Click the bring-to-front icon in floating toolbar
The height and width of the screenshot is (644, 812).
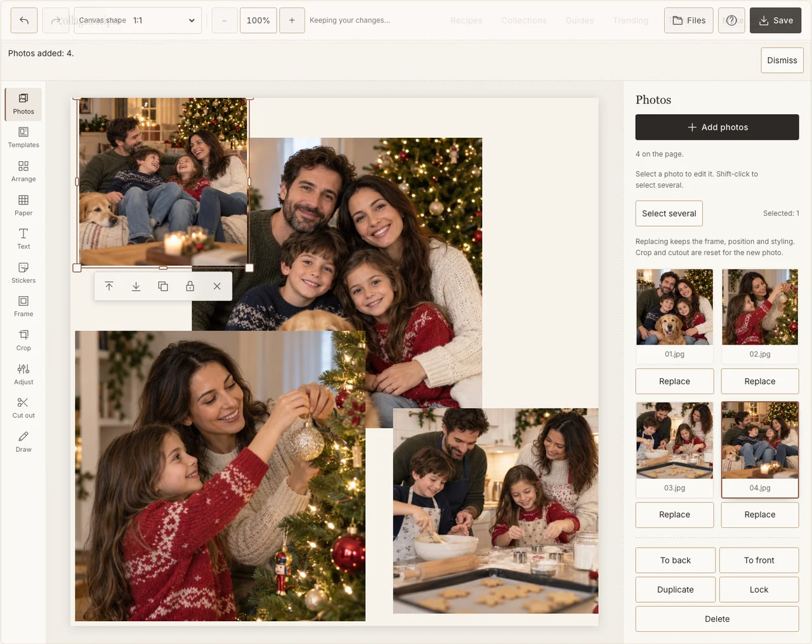[x=109, y=286]
